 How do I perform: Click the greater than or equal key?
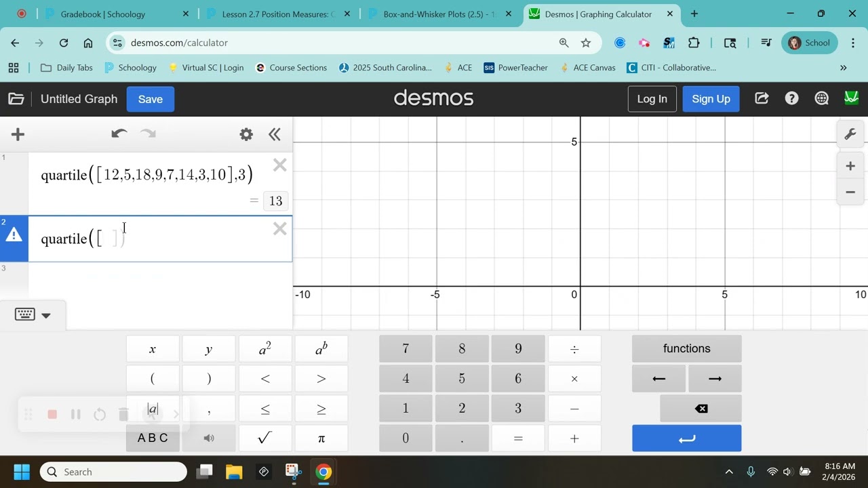click(x=321, y=408)
